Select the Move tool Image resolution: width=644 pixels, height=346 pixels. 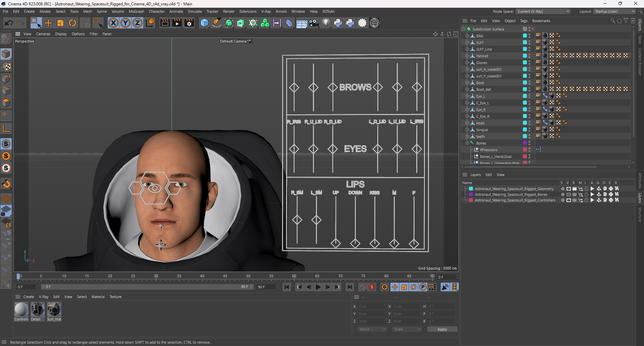point(48,23)
